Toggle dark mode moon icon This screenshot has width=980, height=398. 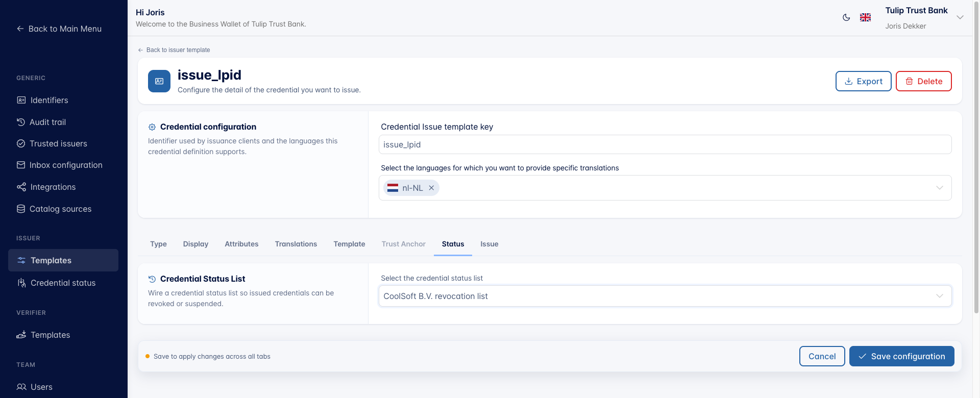click(x=846, y=17)
